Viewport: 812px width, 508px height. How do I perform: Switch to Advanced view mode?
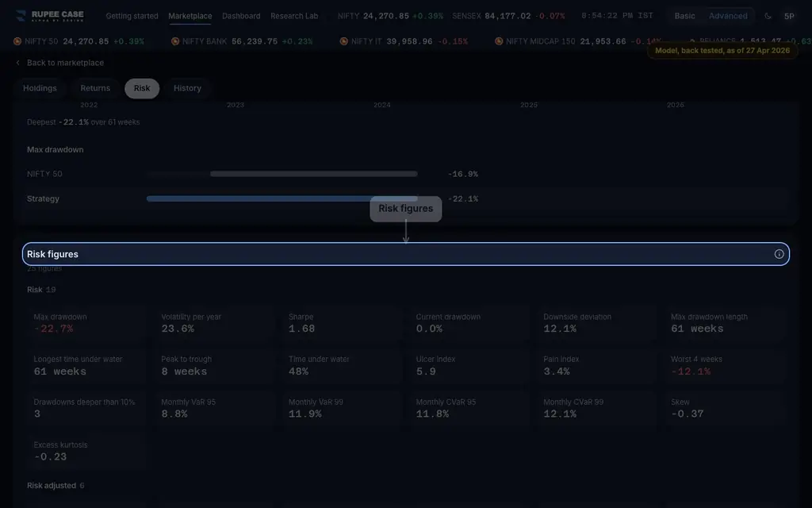[x=728, y=16]
